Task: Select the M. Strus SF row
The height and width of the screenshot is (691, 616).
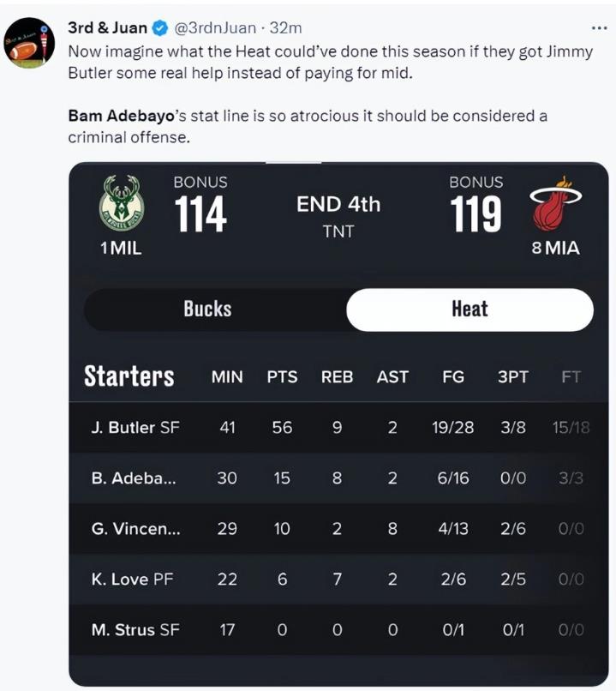Action: [x=338, y=630]
